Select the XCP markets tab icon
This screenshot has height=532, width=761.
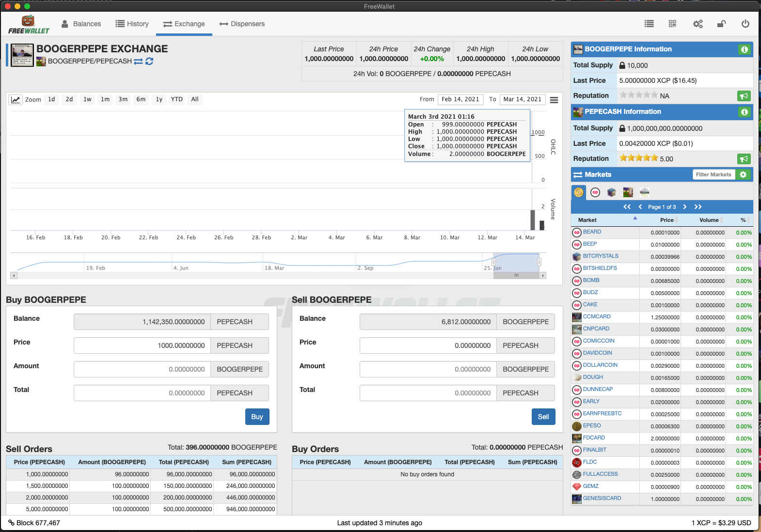[595, 192]
